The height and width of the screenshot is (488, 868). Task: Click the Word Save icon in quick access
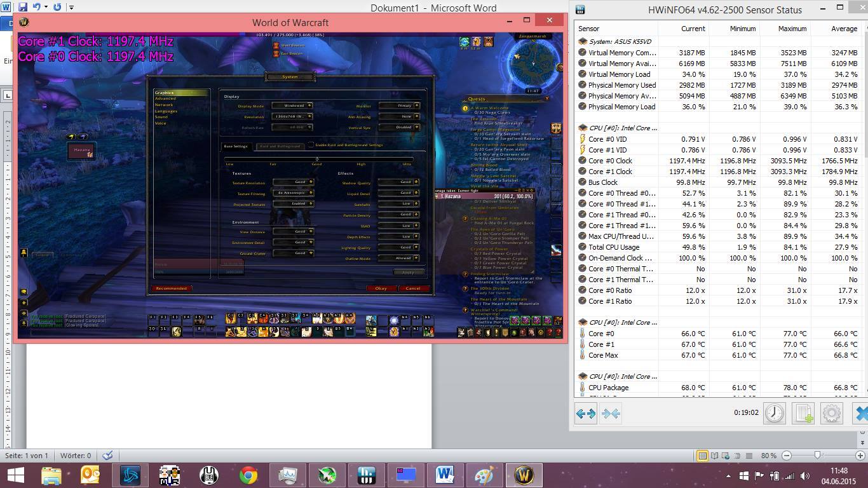point(23,7)
